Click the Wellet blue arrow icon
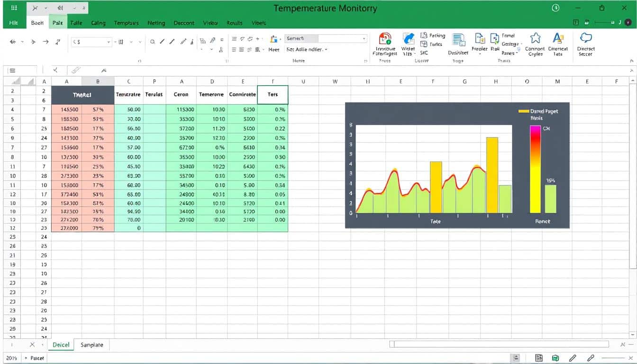This screenshot has height=364, width=637. tap(408, 39)
